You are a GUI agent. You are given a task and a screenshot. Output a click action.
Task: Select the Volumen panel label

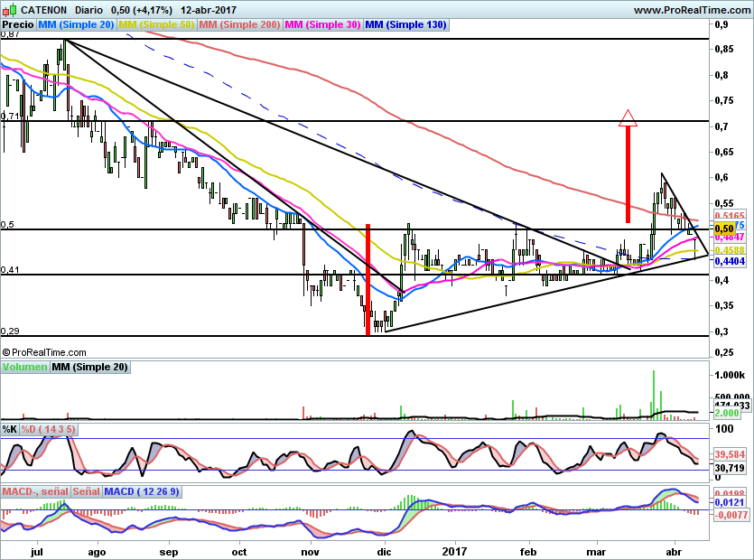[x=24, y=367]
